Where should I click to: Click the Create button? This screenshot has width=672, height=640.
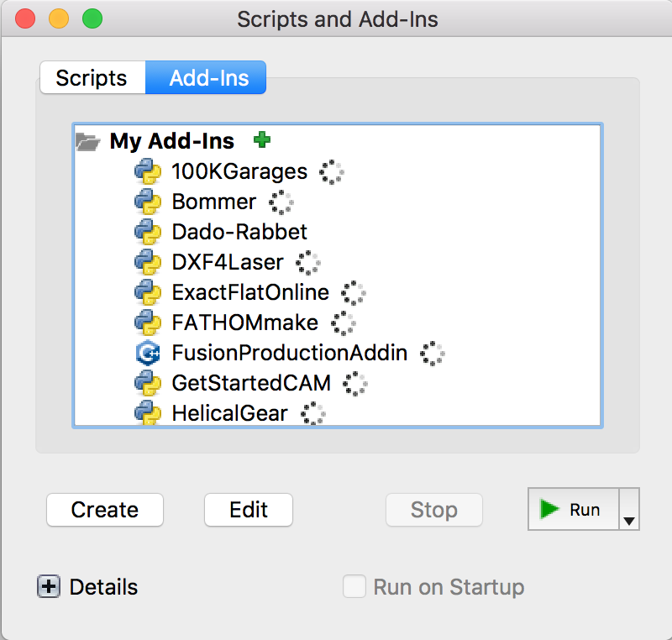(x=105, y=510)
